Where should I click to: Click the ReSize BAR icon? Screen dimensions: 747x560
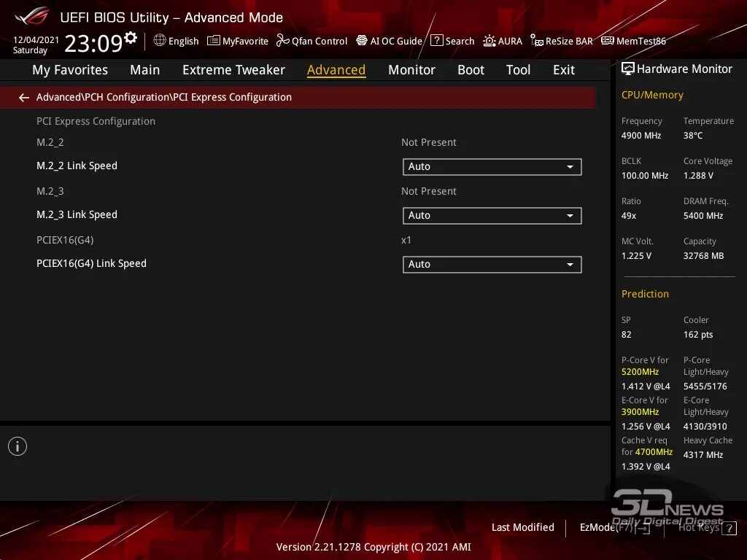[x=537, y=41]
